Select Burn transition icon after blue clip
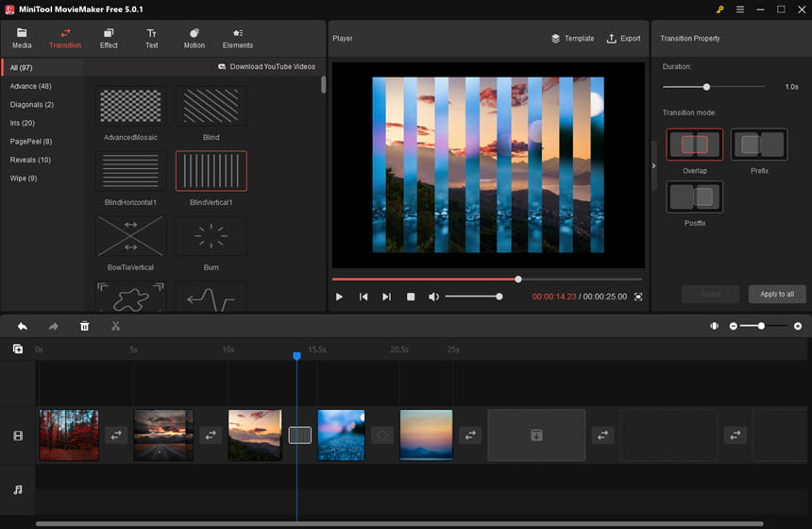Screen dimensions: 812x529 click(382, 435)
